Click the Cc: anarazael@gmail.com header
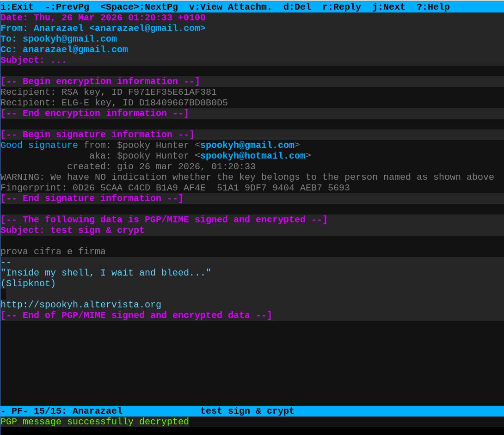Screen dimensions: 504x435 [x=64, y=49]
